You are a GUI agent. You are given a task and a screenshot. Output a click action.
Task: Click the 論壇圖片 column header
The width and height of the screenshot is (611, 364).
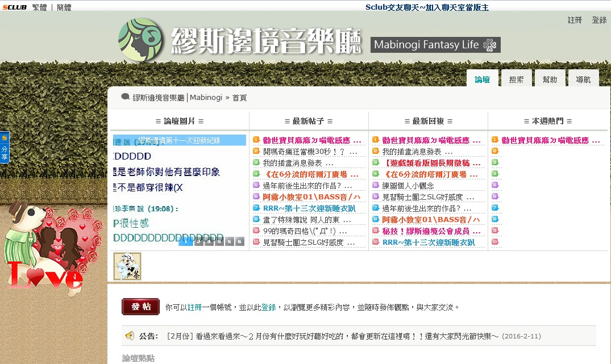pyautogui.click(x=179, y=121)
